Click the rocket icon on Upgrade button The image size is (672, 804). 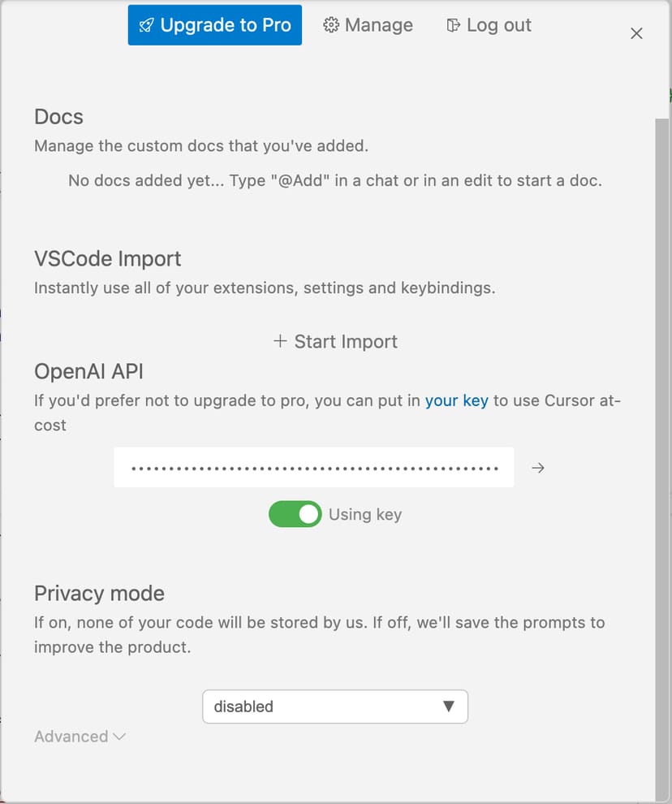point(146,25)
